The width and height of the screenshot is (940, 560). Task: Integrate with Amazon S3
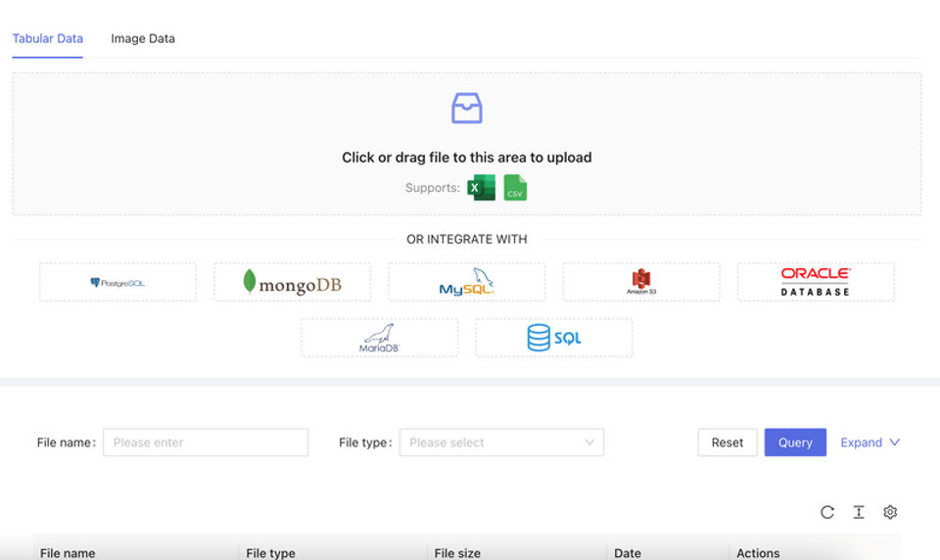tap(641, 282)
